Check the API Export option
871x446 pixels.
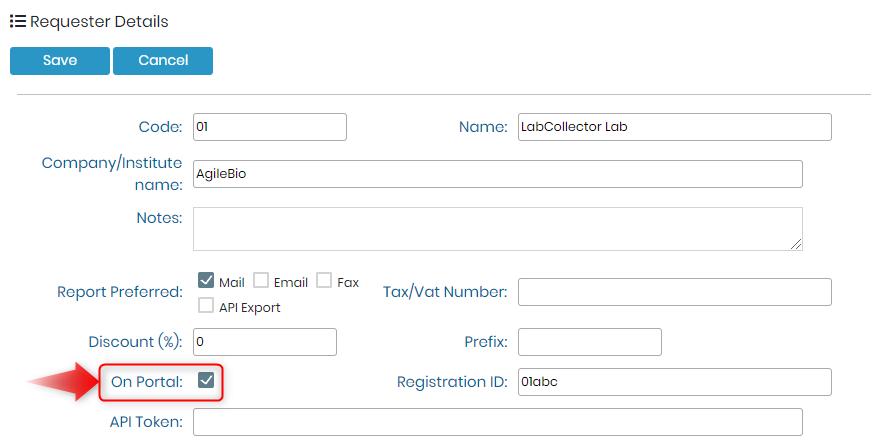206,305
